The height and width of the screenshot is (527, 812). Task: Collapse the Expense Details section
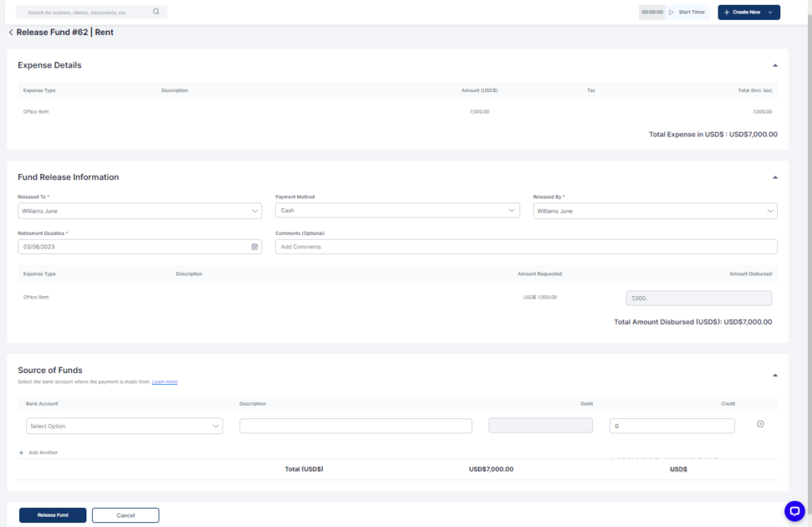[x=775, y=65]
